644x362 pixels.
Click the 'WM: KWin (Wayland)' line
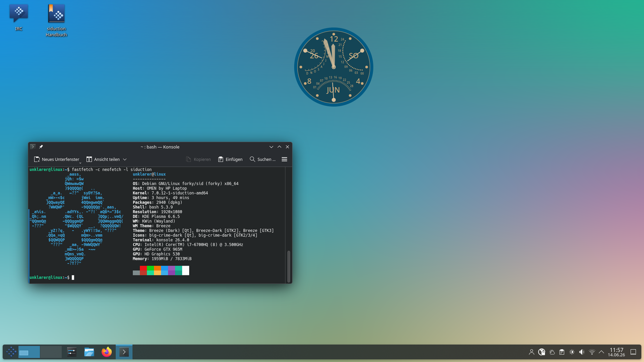pos(154,221)
